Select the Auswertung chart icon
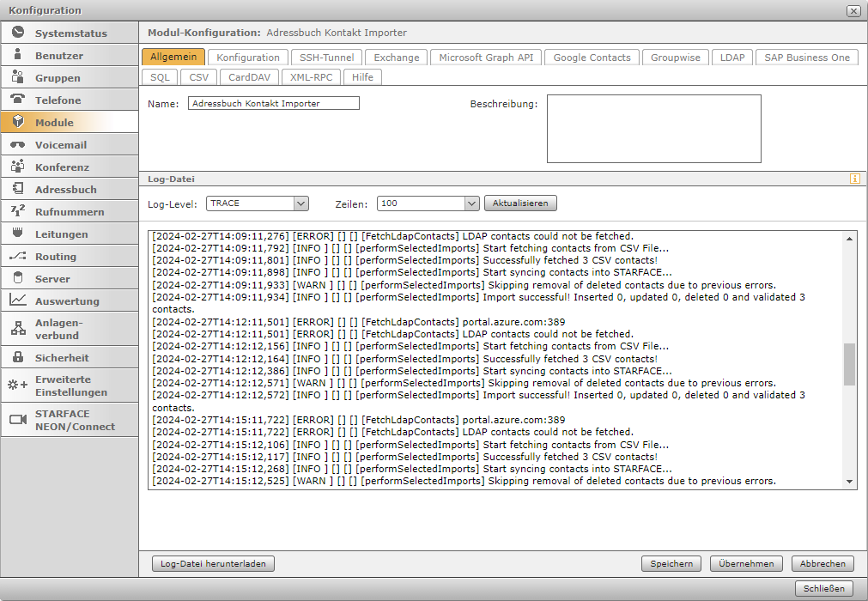The width and height of the screenshot is (868, 601). (18, 300)
